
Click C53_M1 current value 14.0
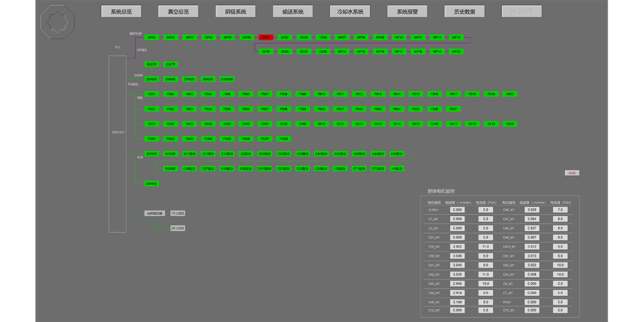tap(561, 274)
